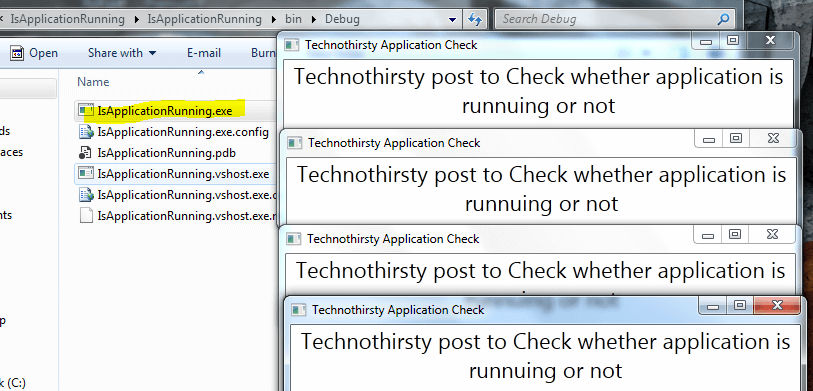This screenshot has height=391, width=813.
Task: Click the IsApplicationRunning.pdb file icon
Action: (86, 153)
